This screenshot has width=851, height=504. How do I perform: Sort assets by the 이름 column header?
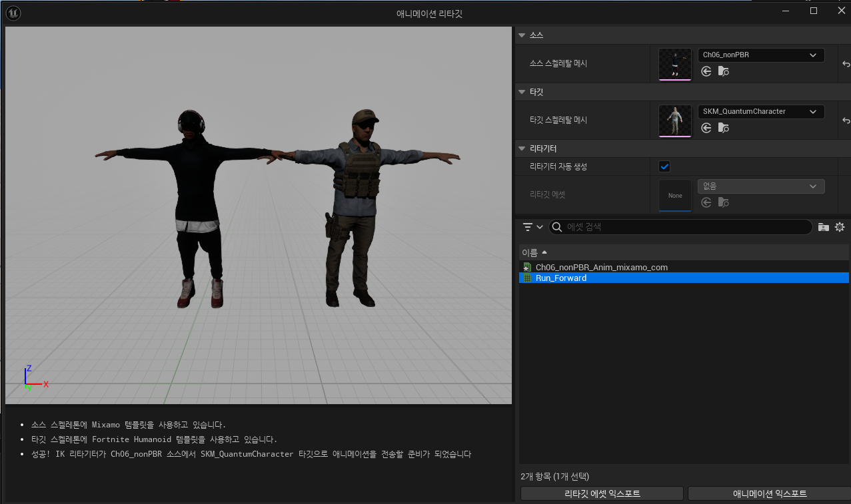point(534,252)
